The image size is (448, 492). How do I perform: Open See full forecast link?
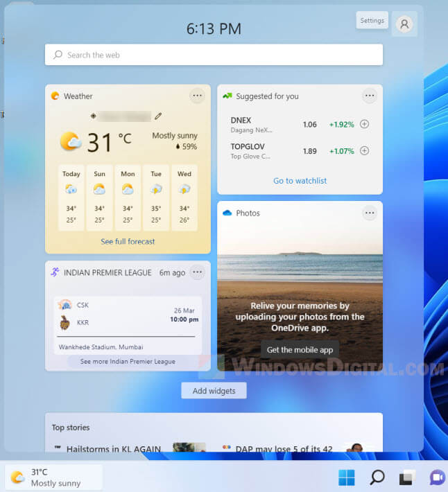[128, 241]
